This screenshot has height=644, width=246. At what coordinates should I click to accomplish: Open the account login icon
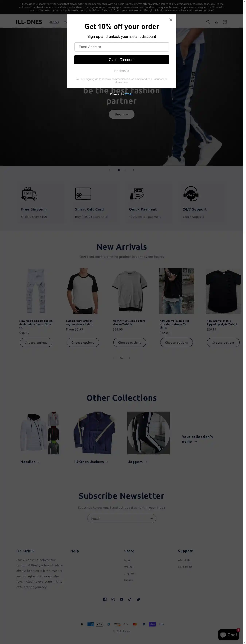tap(216, 22)
